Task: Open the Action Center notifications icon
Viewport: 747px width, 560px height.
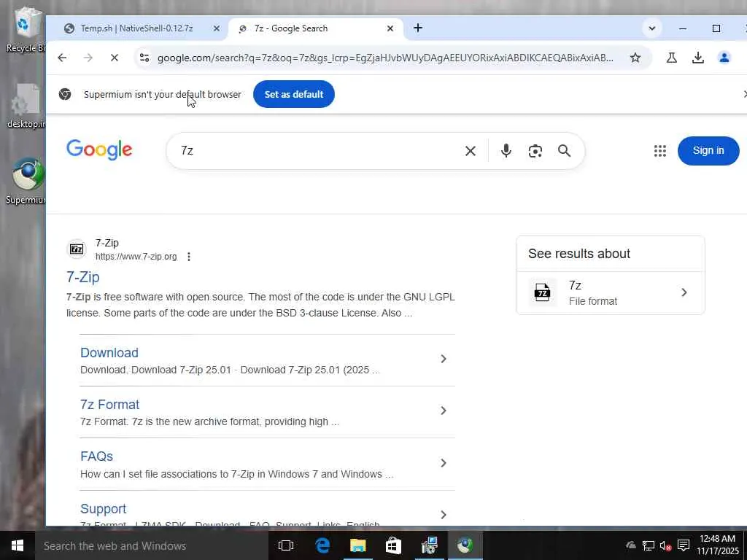Action: (684, 545)
